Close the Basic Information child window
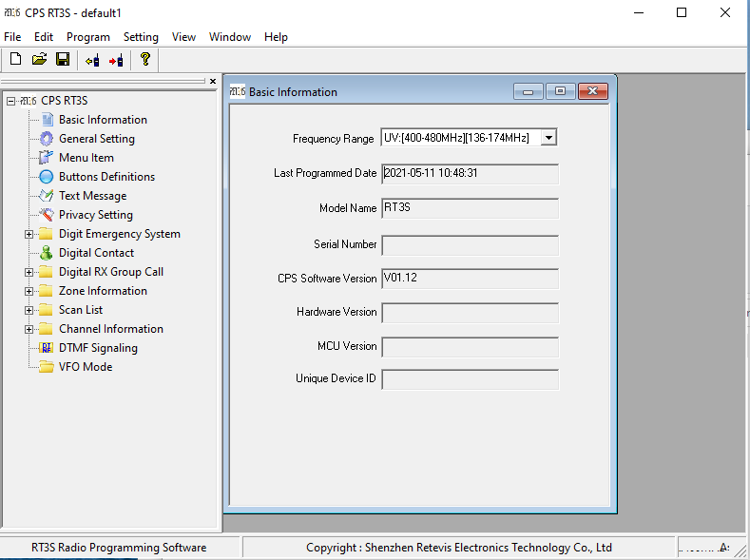Image resolution: width=750 pixels, height=560 pixels. point(592,91)
